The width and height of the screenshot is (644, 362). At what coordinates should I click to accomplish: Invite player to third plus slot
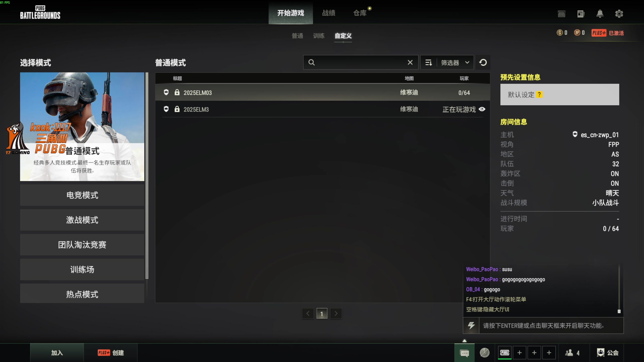tap(549, 353)
